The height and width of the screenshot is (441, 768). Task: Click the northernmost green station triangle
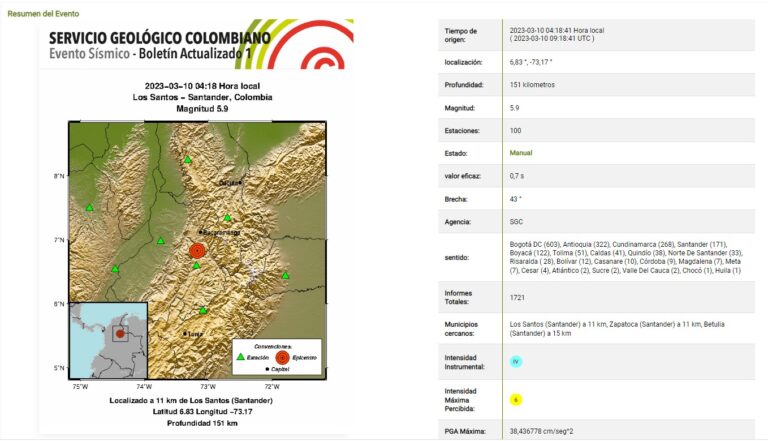188,160
